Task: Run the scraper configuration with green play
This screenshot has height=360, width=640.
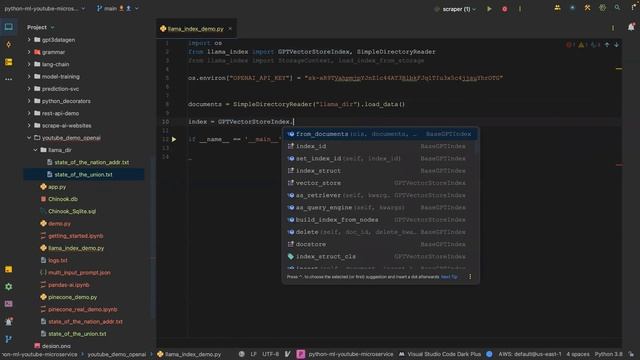Action: (x=489, y=9)
